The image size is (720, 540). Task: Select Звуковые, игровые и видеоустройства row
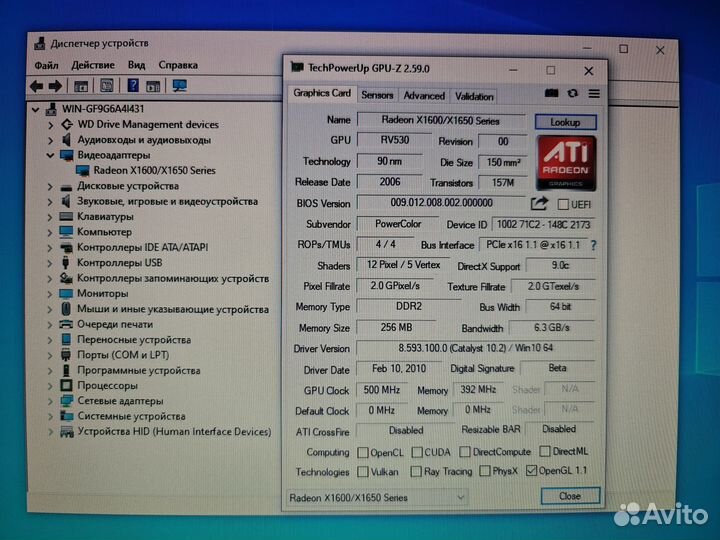167,202
